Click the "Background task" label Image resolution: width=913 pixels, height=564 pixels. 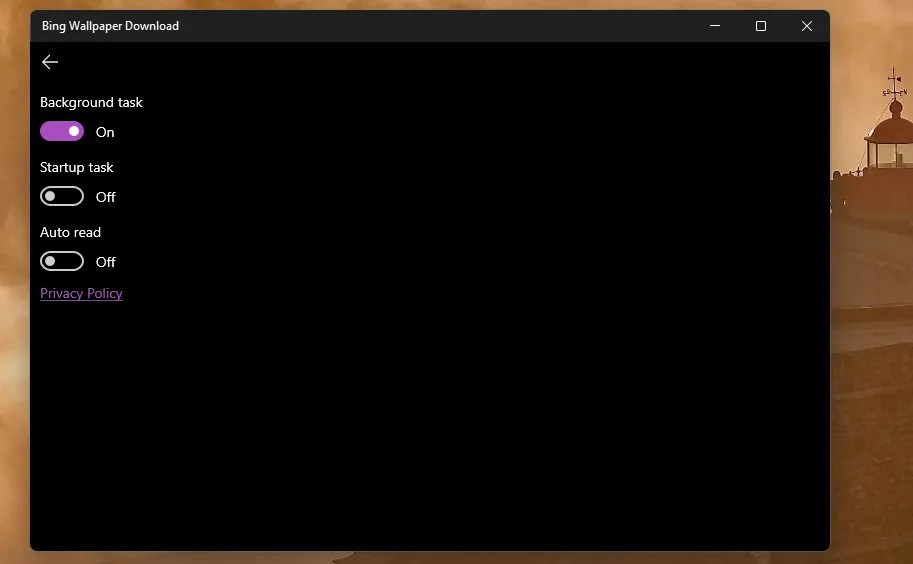tap(91, 102)
